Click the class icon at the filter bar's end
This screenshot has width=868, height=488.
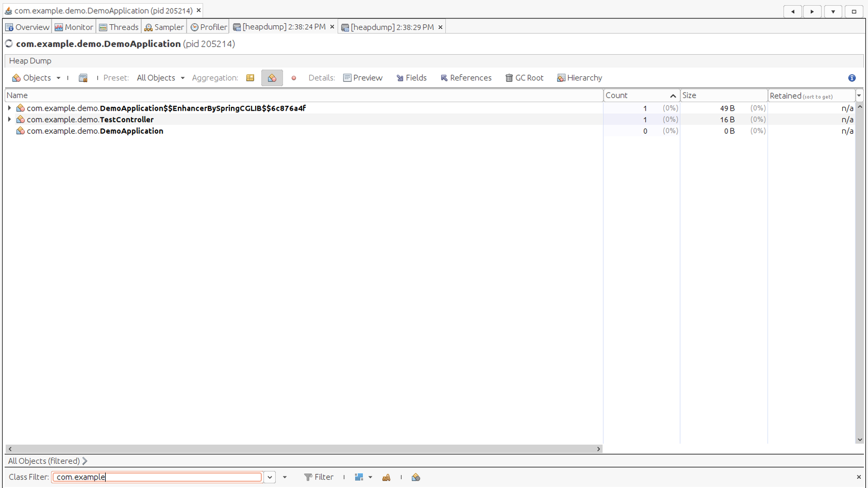[x=416, y=477]
